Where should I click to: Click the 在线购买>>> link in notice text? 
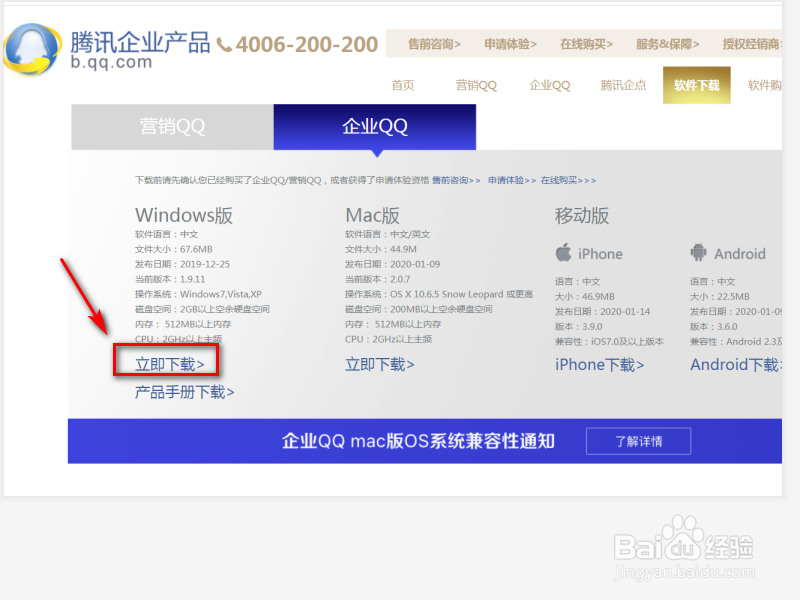pos(568,180)
